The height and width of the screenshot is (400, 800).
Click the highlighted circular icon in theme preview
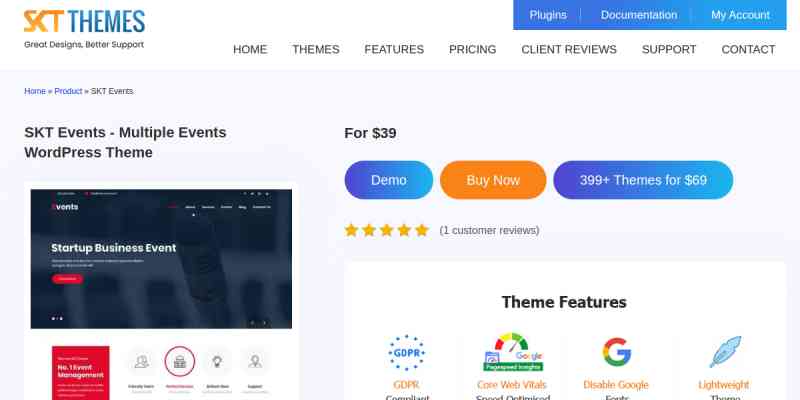[180, 361]
